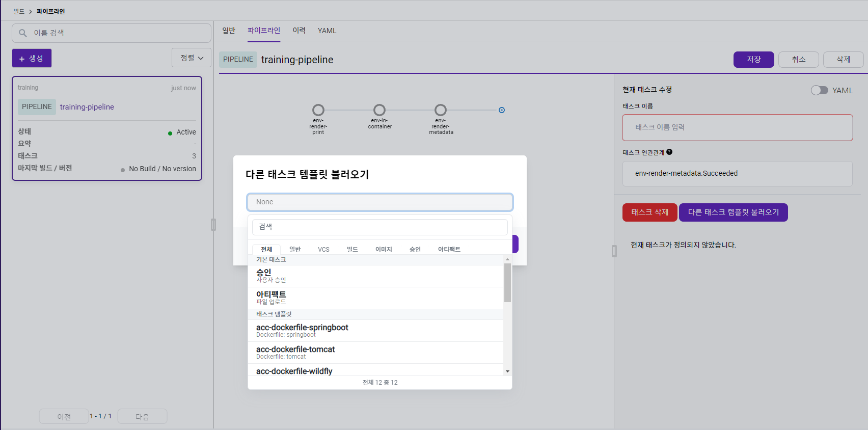Viewport: 868px width, 430px height.
Task: Select the VCS filter tab
Action: [x=323, y=249]
